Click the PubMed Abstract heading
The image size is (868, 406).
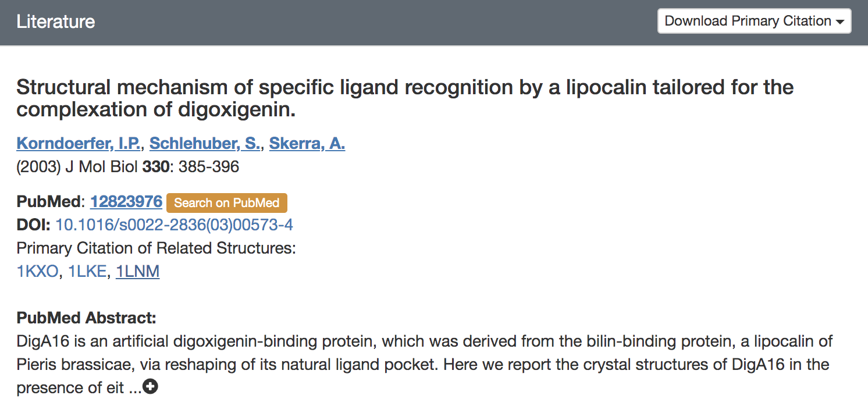(x=86, y=318)
